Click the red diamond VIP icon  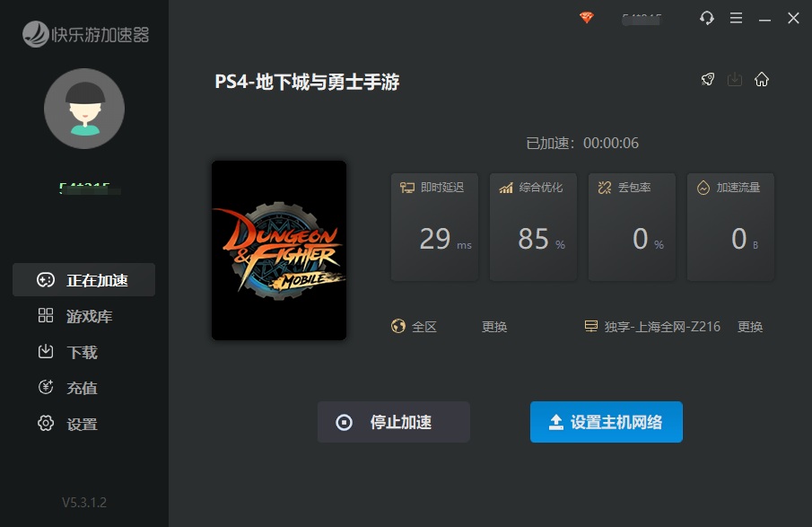586,18
